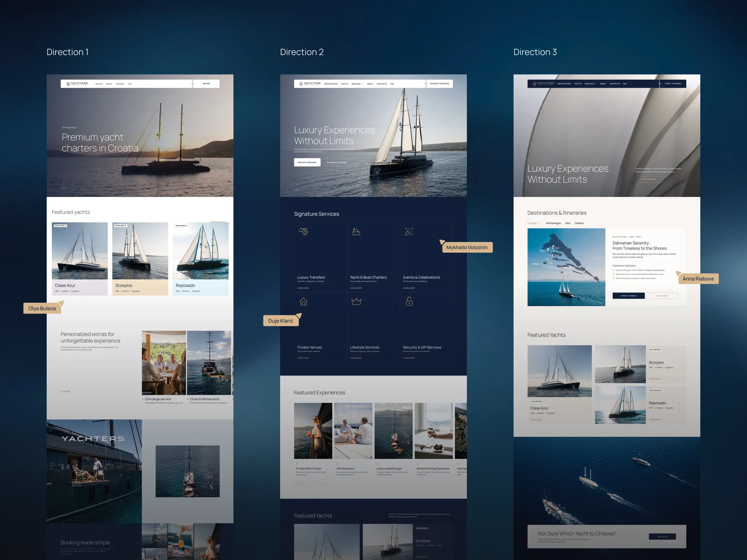Click the white Request Concierge hero button

click(x=307, y=162)
